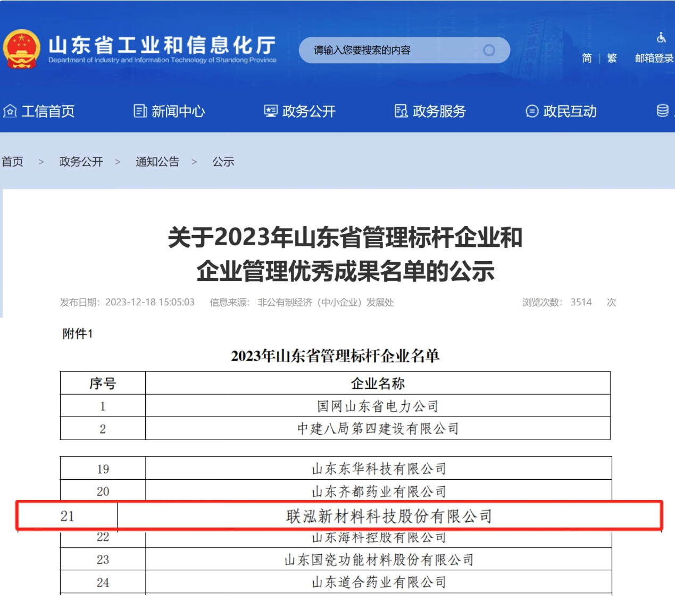Expand the 政民互动 navigation menu

tap(570, 111)
